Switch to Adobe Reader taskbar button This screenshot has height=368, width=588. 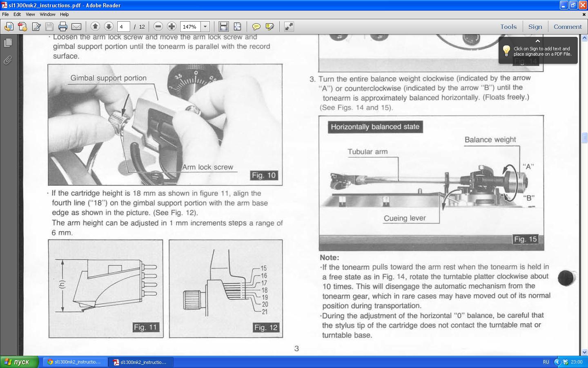click(x=141, y=362)
